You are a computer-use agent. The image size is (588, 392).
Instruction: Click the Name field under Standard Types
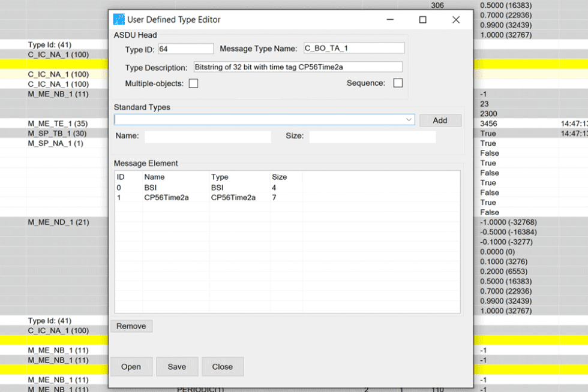[207, 137]
